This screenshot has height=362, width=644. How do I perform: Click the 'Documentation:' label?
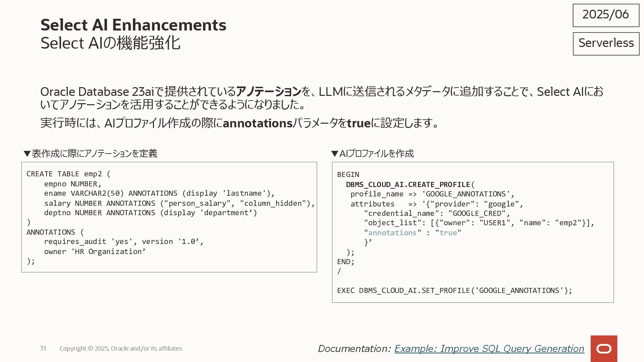tap(354, 349)
